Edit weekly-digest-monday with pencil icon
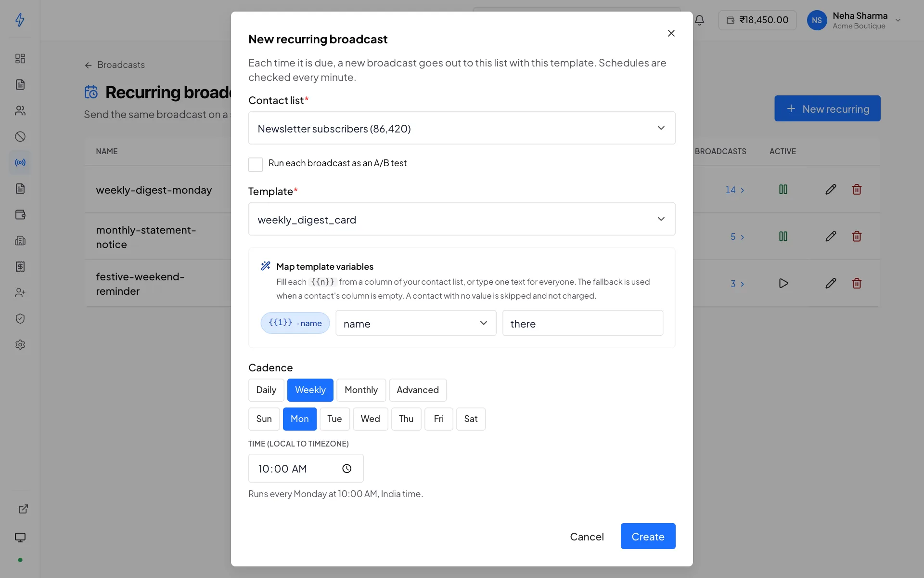 [831, 190]
